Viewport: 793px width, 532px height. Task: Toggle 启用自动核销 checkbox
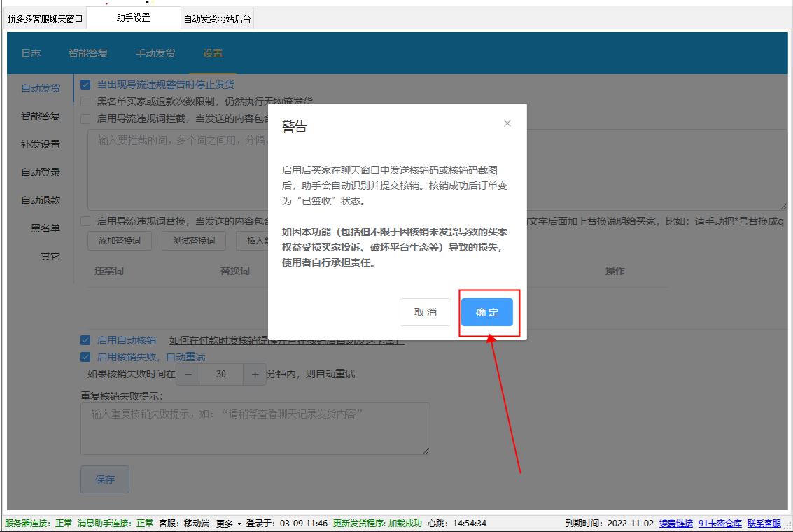click(x=85, y=340)
